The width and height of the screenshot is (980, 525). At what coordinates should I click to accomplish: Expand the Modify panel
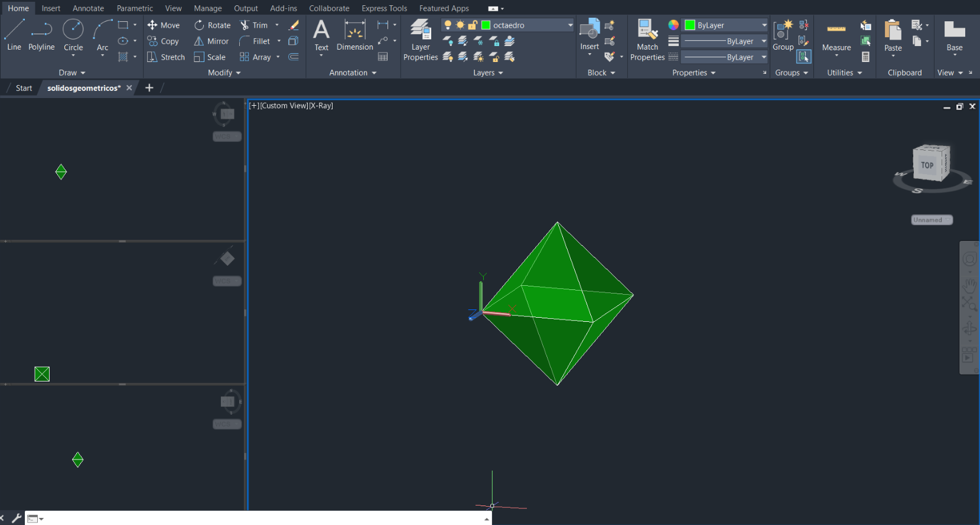coord(224,73)
